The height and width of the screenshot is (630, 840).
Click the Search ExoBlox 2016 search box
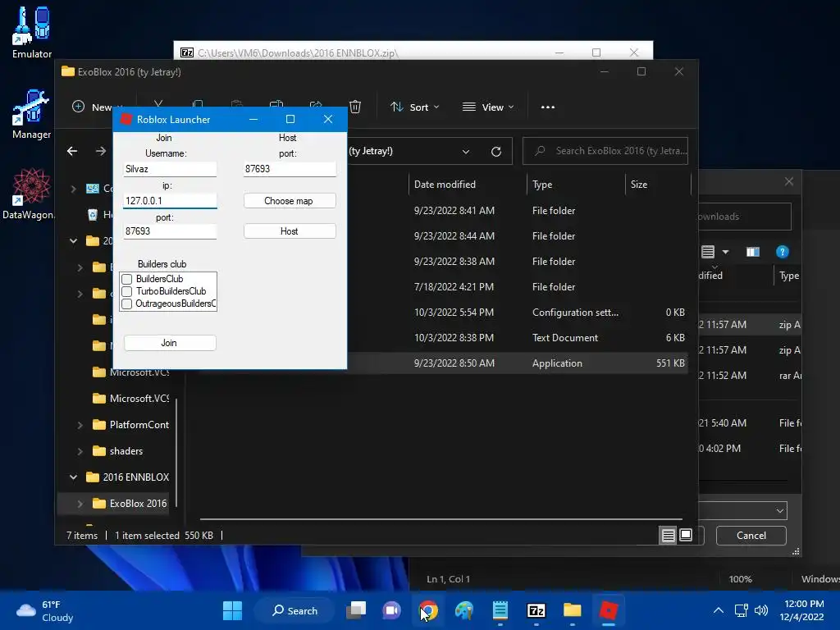point(605,151)
